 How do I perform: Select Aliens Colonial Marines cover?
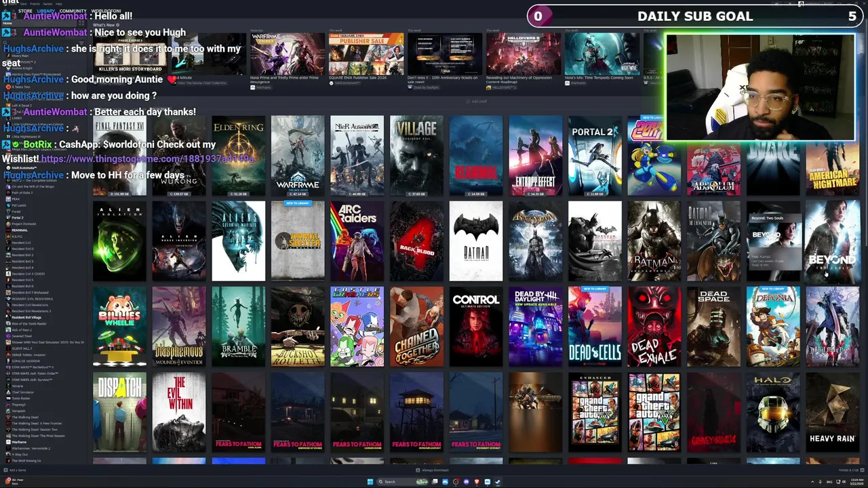[238, 241]
